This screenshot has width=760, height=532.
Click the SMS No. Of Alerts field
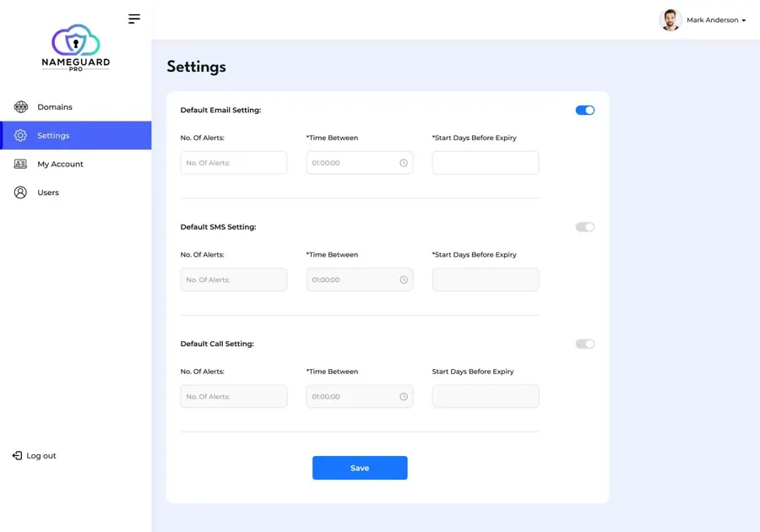(x=234, y=280)
